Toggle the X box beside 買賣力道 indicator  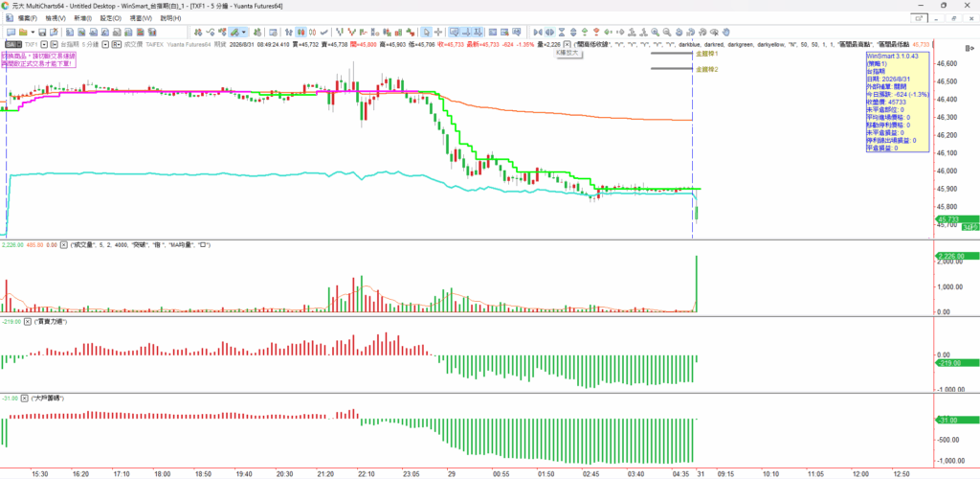28,321
